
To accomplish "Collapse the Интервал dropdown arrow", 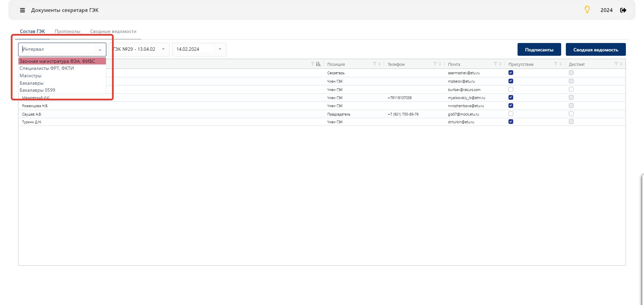I will 100,50.
